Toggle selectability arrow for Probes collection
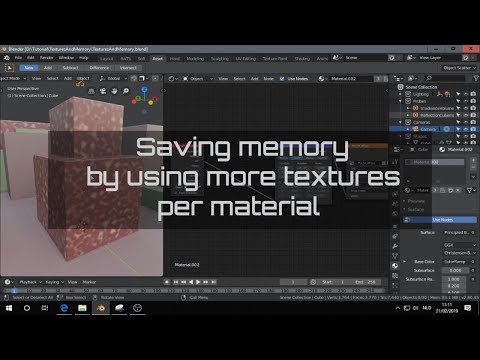Screen dimensions: 480x360 coord(458,101)
